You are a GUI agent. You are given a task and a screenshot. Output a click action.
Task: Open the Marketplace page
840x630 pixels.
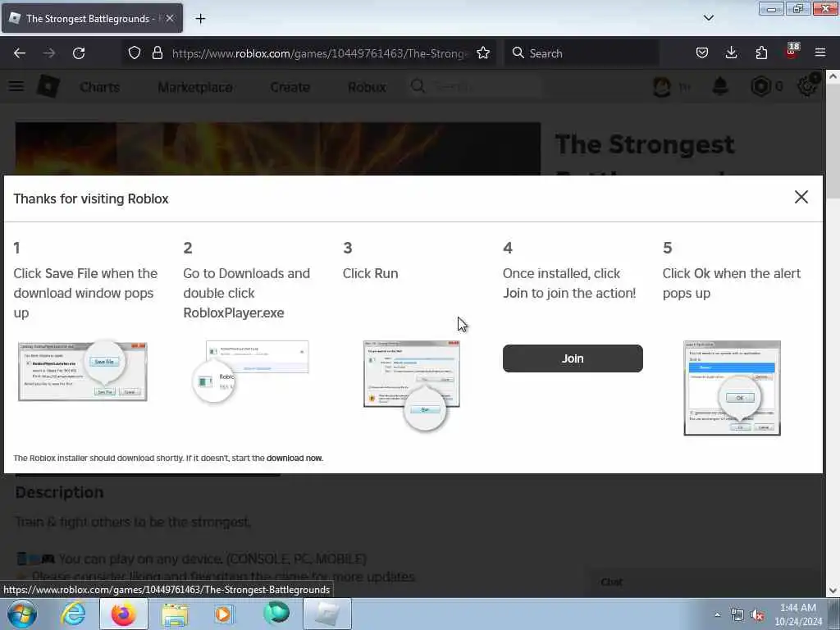pos(195,87)
